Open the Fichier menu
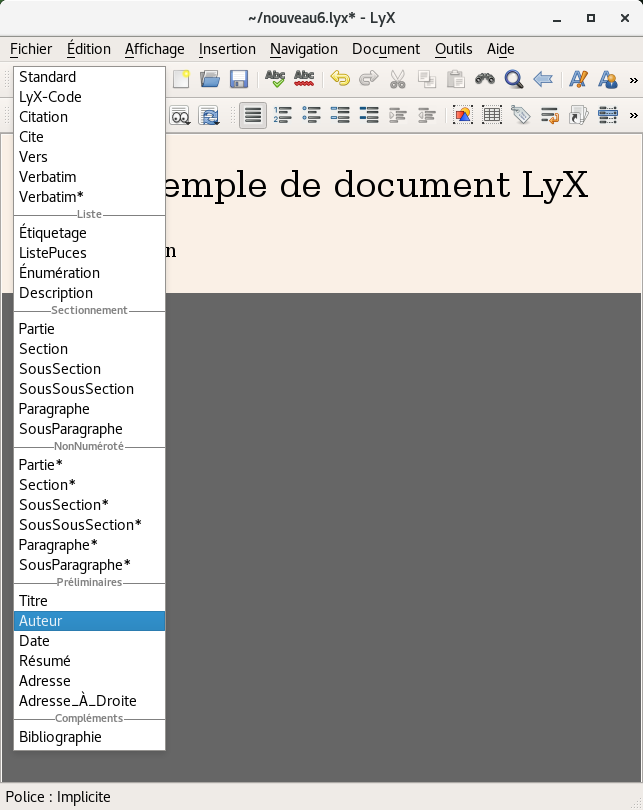The height and width of the screenshot is (810, 643). [x=31, y=49]
